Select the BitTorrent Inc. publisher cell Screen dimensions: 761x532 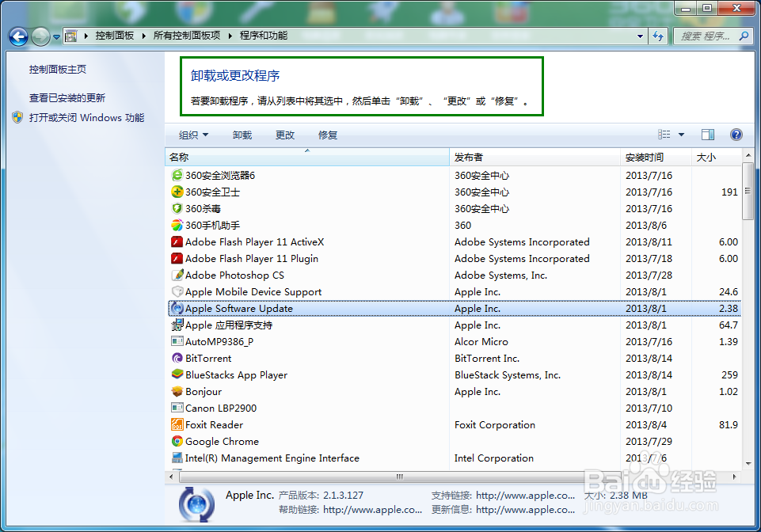click(487, 358)
